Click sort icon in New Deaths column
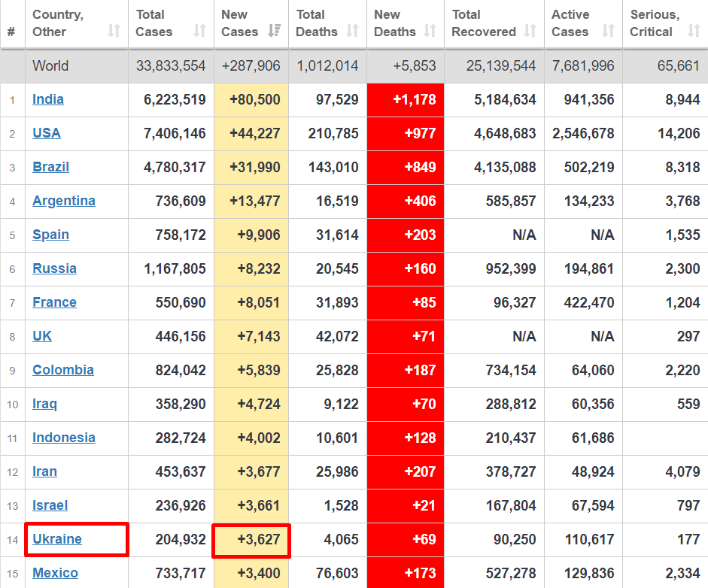 coord(430,31)
